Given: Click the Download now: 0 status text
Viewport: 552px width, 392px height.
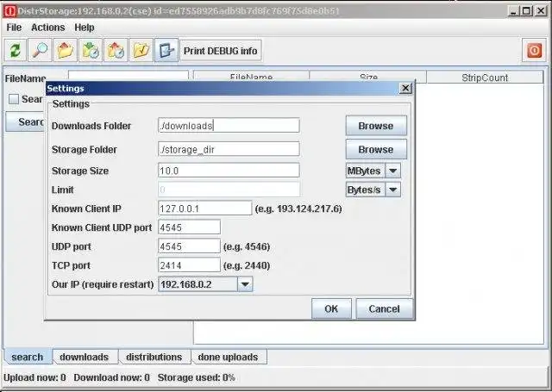Looking at the screenshot, I should coord(111,377).
